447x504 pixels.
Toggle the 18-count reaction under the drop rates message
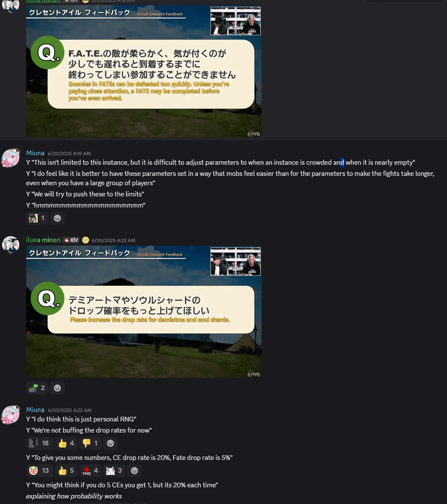pyautogui.click(x=39, y=443)
